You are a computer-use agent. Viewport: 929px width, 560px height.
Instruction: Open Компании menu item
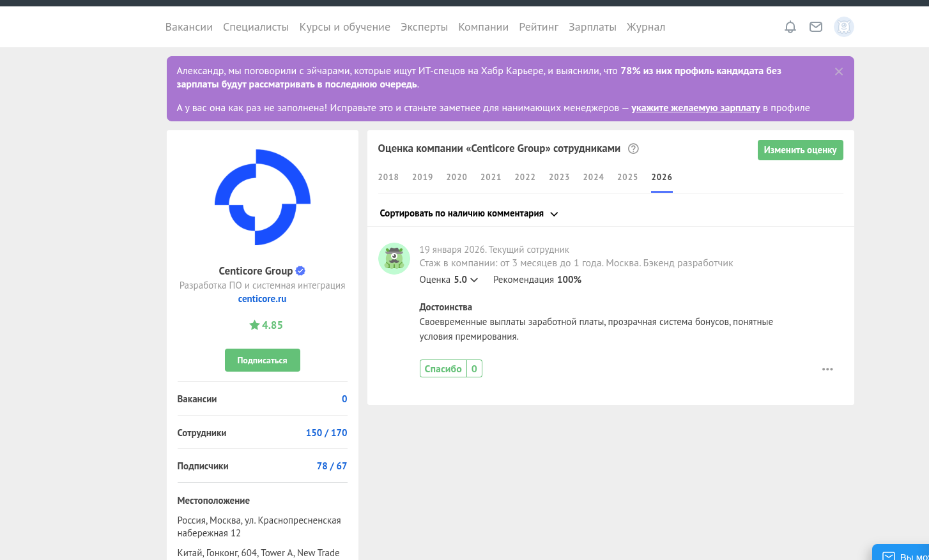coord(483,27)
